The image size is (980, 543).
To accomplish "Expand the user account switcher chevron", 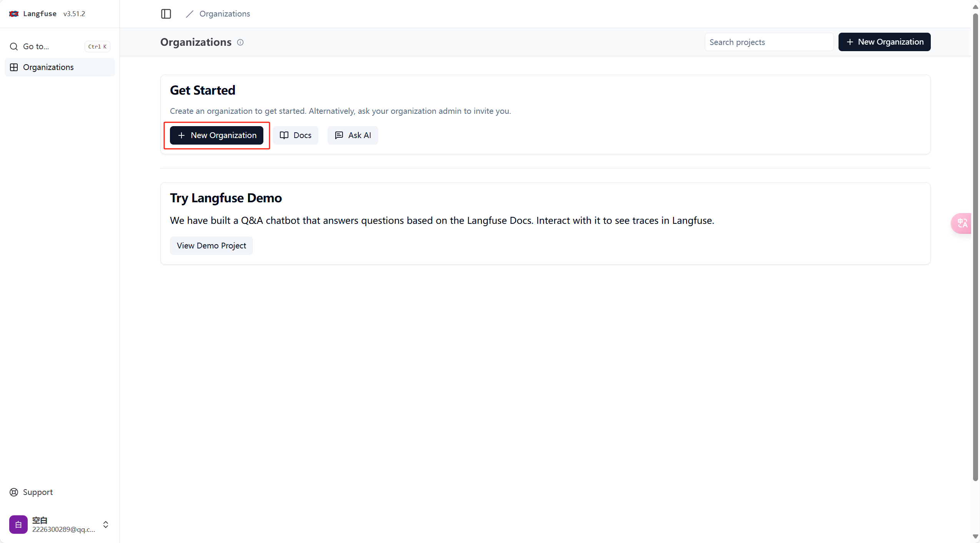I will point(106,525).
